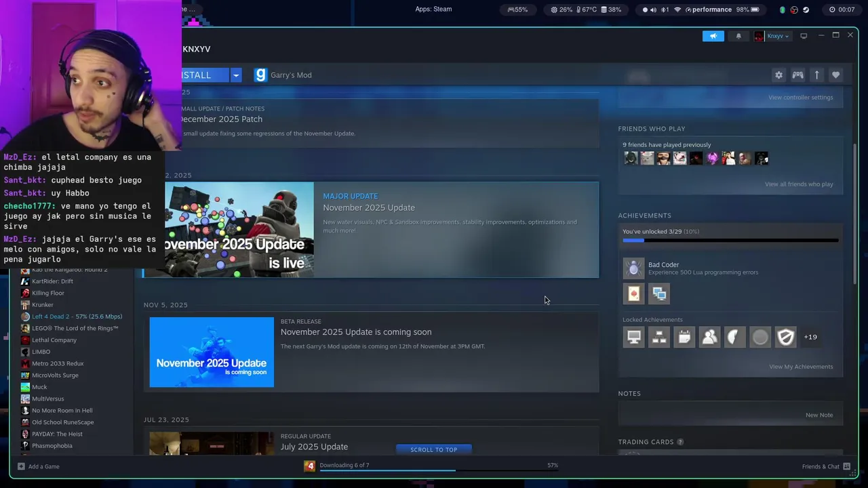
Task: Open View My Achievements link
Action: [x=801, y=367]
